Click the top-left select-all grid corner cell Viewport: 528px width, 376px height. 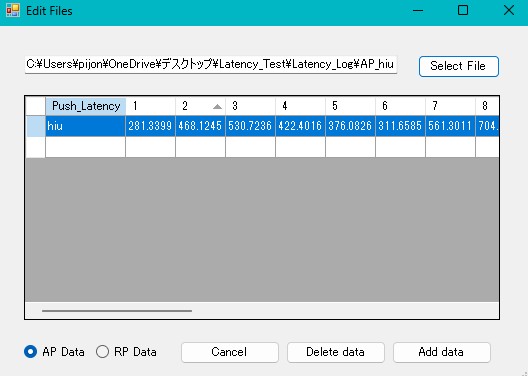point(36,106)
